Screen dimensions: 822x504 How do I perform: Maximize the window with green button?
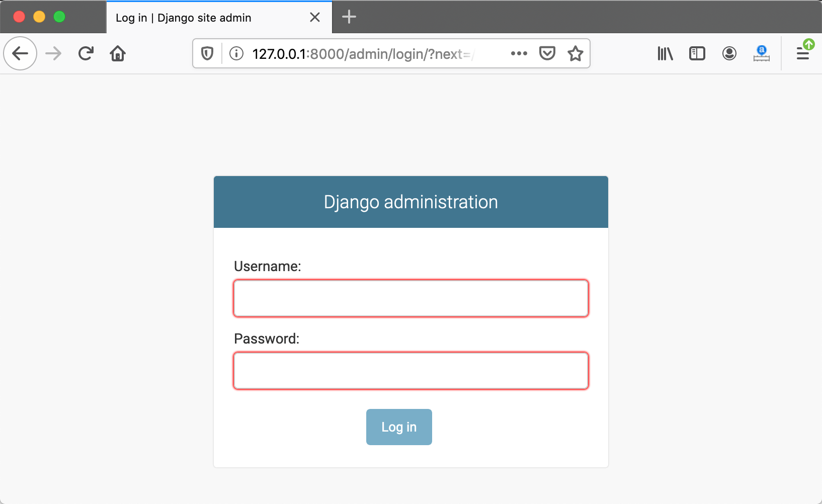pyautogui.click(x=59, y=17)
